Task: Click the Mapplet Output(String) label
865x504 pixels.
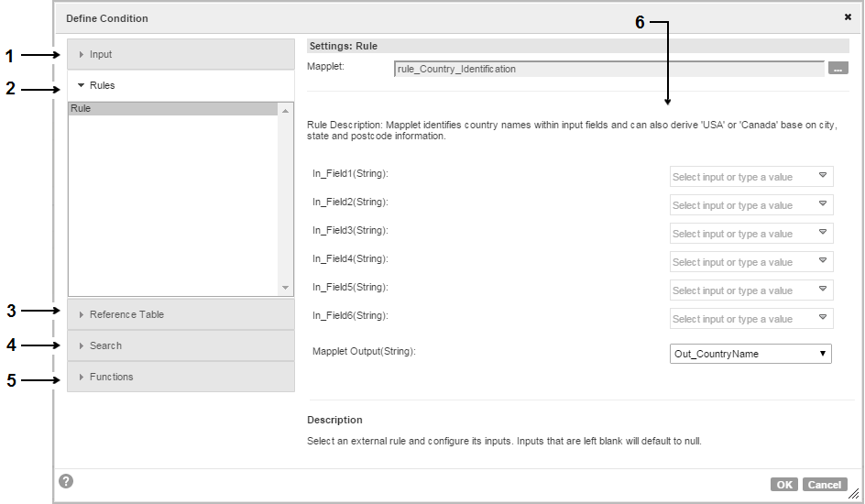Action: pos(364,351)
